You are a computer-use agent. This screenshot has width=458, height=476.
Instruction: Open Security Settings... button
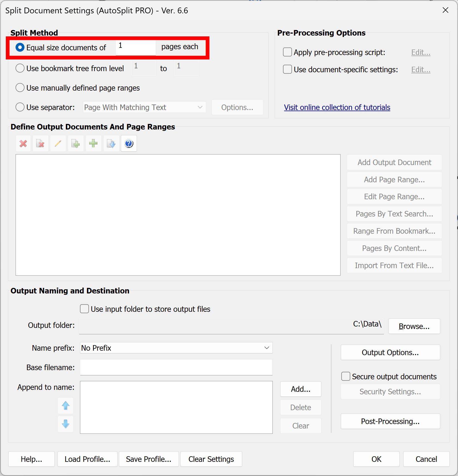390,392
